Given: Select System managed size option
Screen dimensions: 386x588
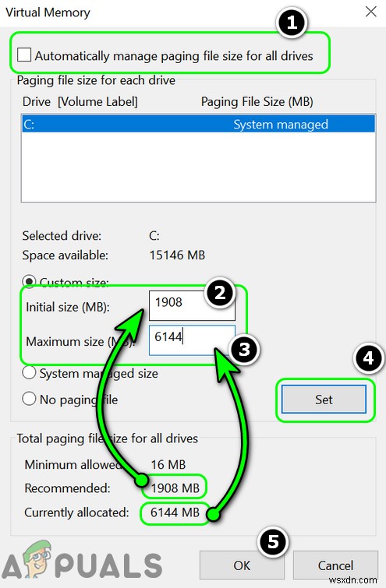Looking at the screenshot, I should pos(29,373).
